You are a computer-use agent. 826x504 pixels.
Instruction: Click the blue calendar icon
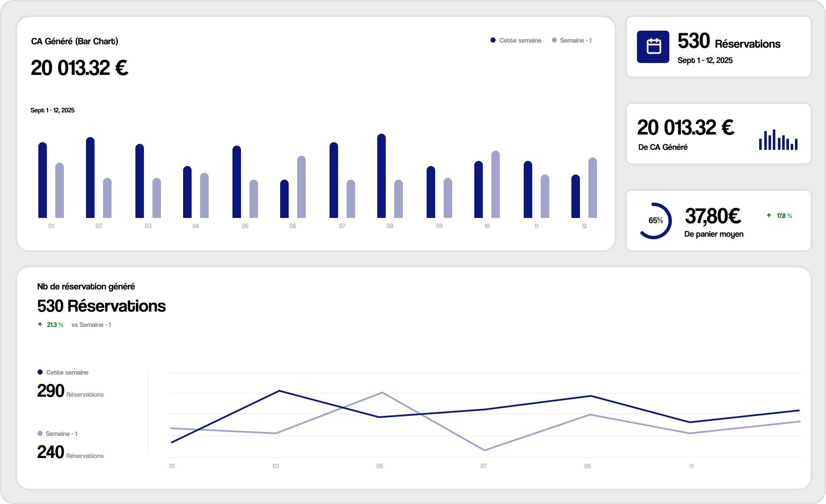tap(653, 47)
